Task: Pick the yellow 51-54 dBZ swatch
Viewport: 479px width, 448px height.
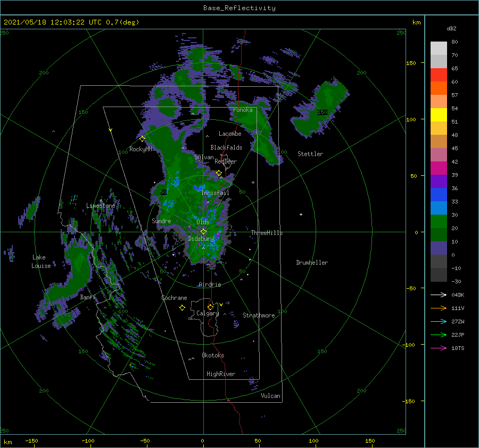Action: [x=439, y=115]
